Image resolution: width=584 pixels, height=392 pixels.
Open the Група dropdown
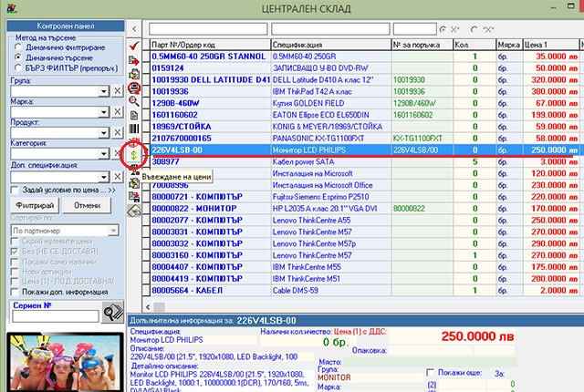103,91
